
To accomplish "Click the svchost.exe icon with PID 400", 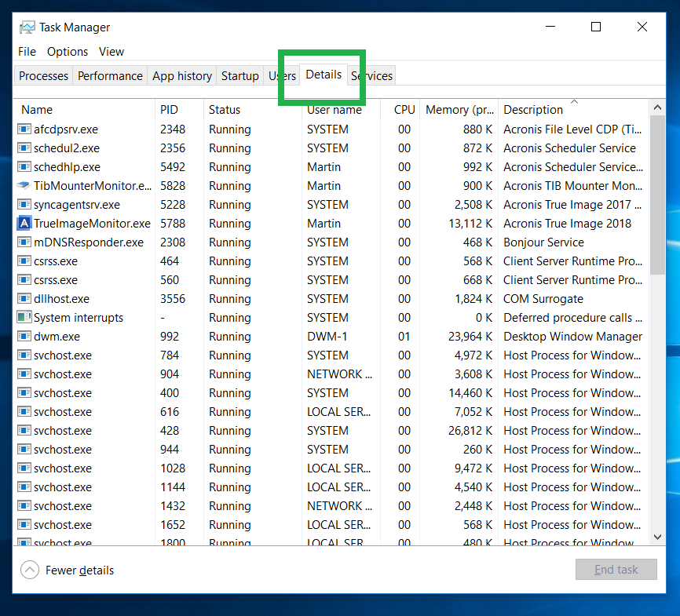I will click(24, 392).
